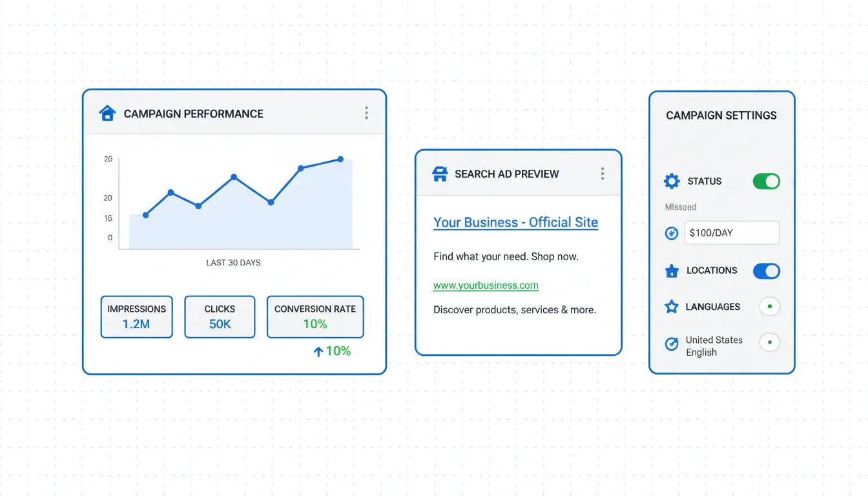The height and width of the screenshot is (496, 868).
Task: Click the storefront icon in Search Ad Preview
Action: pyautogui.click(x=440, y=174)
